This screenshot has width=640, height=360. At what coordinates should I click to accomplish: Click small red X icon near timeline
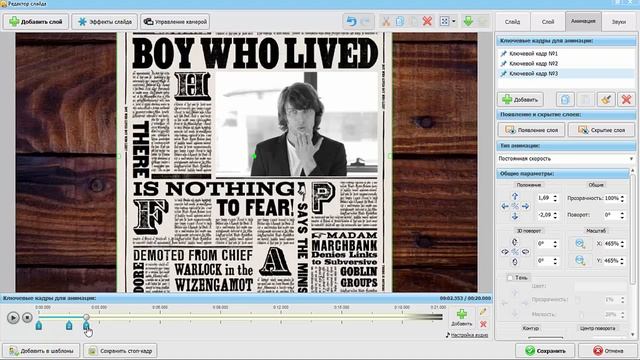[x=483, y=324]
